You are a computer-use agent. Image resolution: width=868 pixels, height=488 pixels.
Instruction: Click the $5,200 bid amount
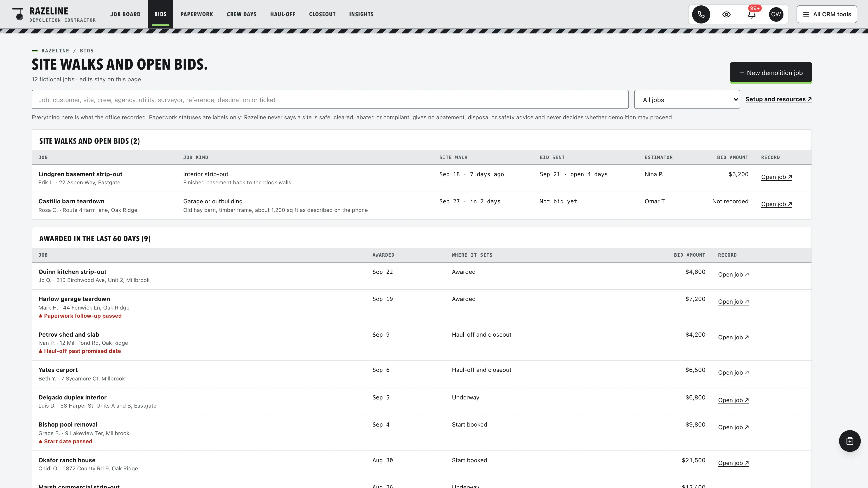738,174
